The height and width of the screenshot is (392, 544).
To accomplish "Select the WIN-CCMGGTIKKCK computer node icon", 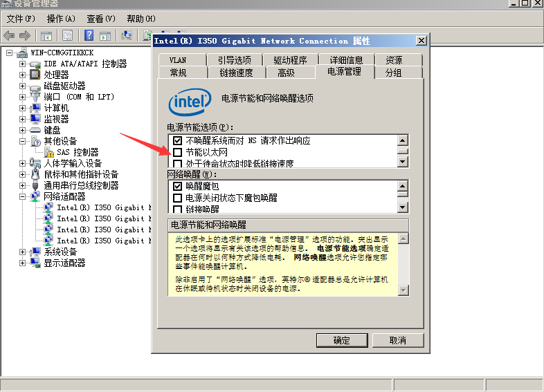I will 22,53.
